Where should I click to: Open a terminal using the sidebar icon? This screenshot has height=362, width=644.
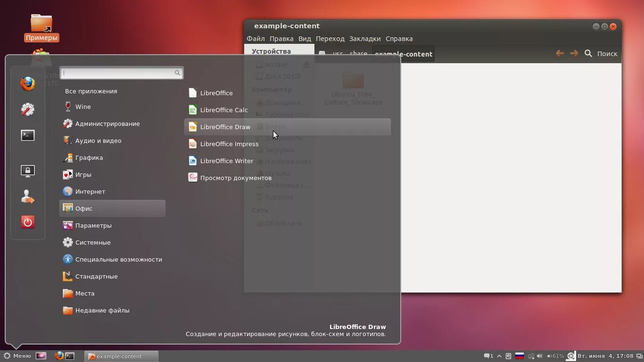27,135
